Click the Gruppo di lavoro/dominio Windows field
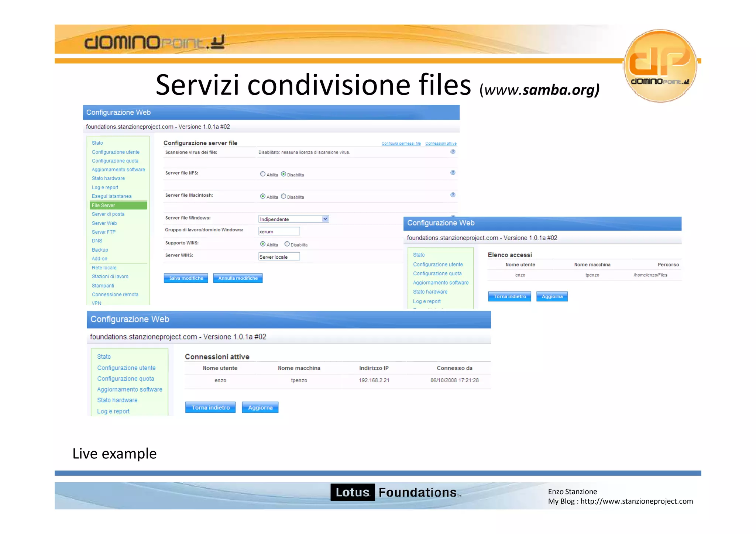The image size is (756, 534). pyautogui.click(x=279, y=231)
